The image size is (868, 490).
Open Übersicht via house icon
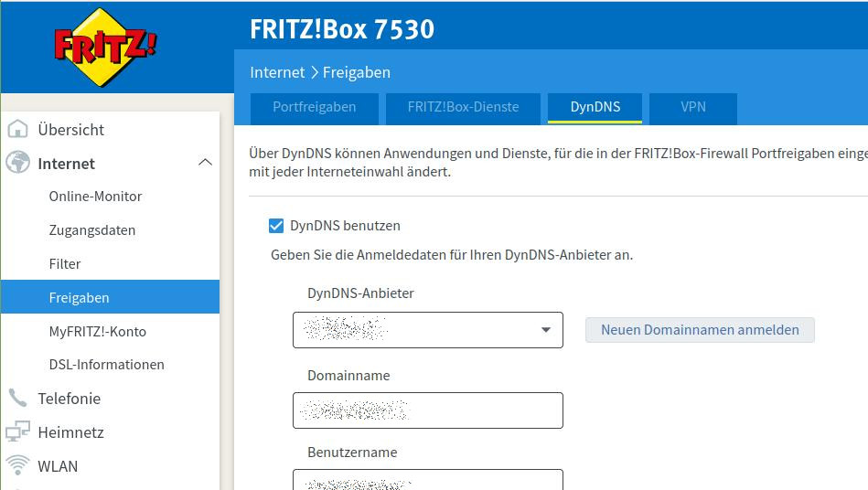click(x=17, y=129)
